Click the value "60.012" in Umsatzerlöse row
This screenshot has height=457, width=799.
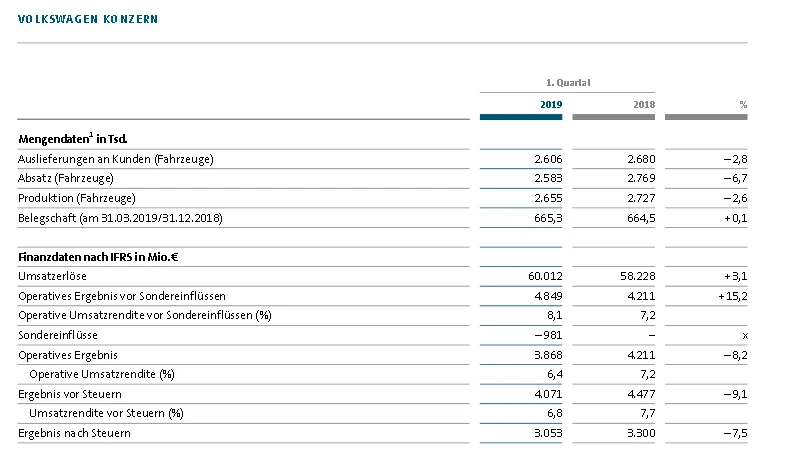coord(545,276)
